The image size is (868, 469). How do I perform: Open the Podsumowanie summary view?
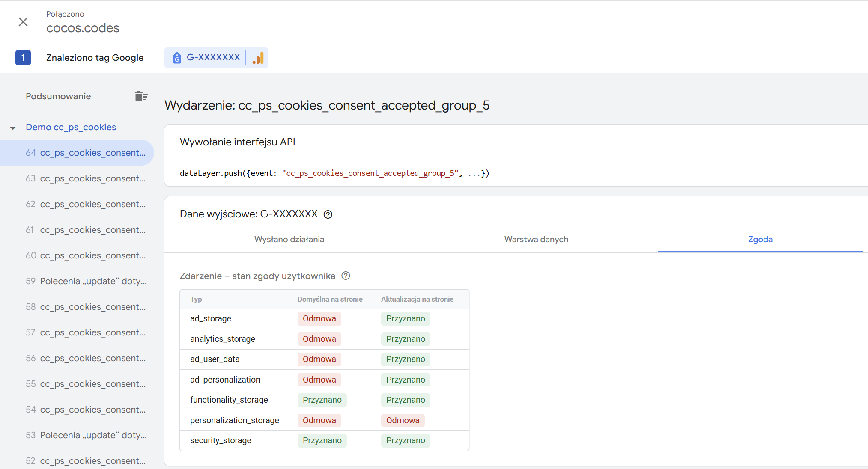click(x=58, y=96)
